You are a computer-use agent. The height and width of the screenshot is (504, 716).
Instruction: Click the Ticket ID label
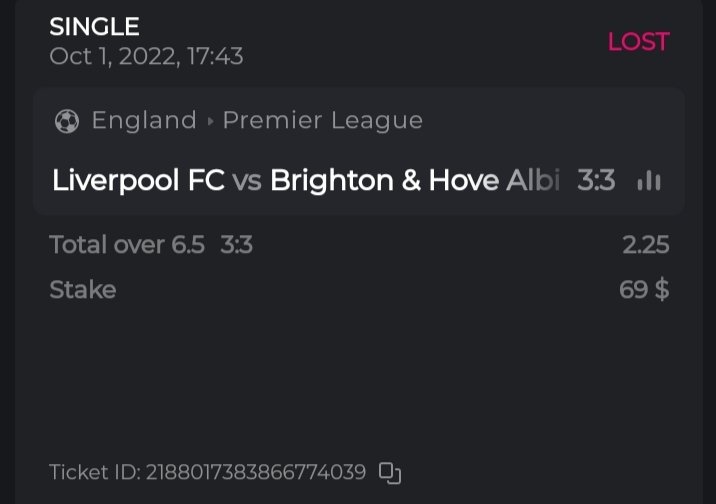click(95, 471)
